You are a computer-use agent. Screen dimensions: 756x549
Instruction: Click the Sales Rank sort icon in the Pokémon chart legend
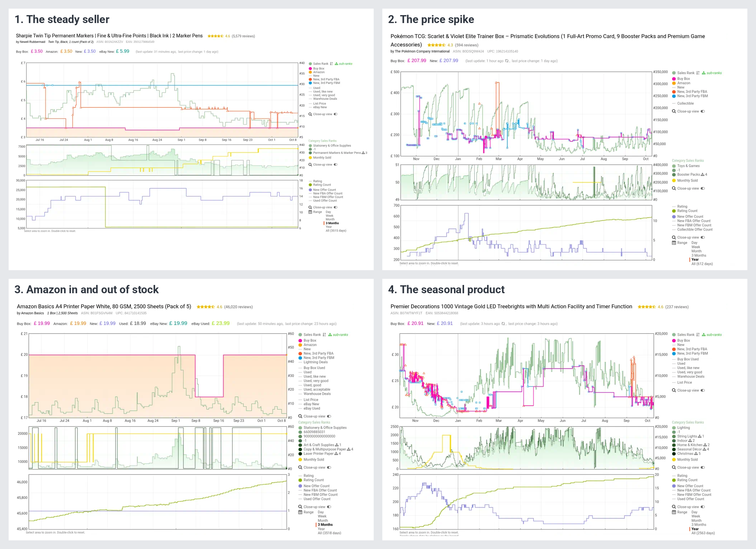point(698,73)
